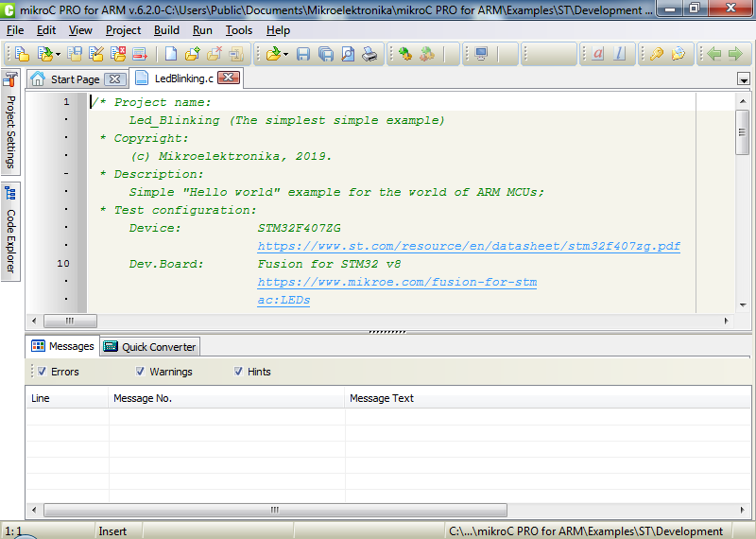Toggle the Warnings checkbox

[x=140, y=371]
